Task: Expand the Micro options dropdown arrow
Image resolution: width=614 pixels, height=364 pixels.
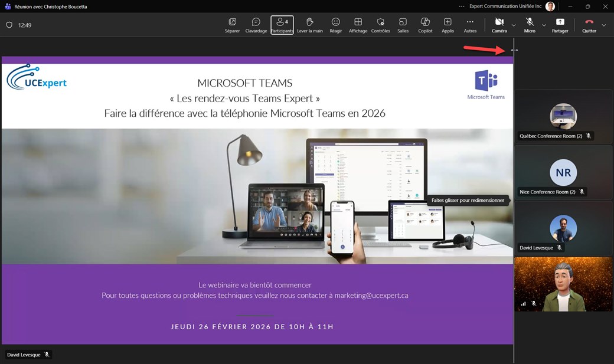Action: [x=544, y=25]
